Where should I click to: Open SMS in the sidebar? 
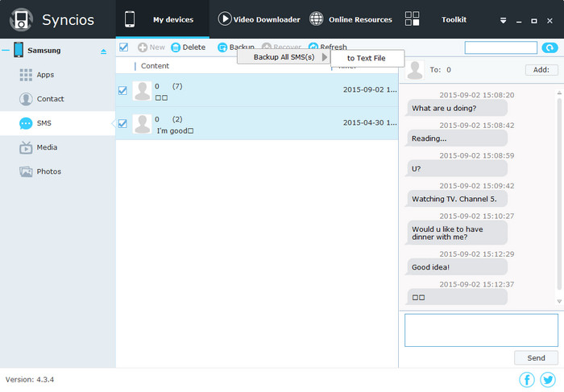57,123
